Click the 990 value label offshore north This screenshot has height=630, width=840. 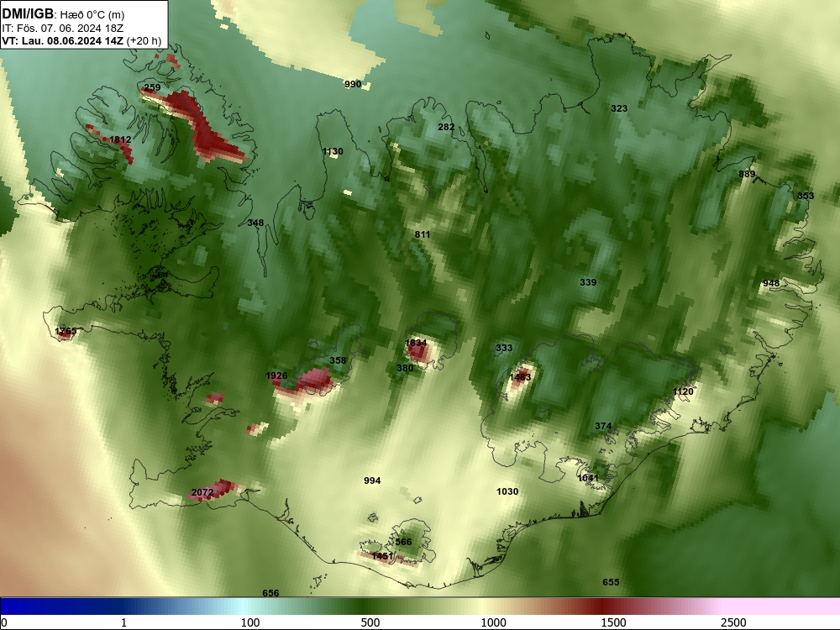353,84
